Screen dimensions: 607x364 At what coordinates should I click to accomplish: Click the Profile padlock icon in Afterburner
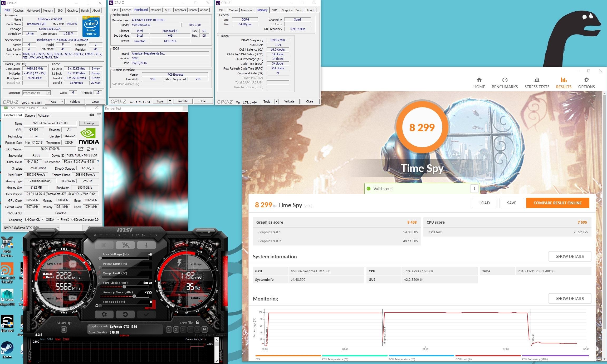(x=197, y=322)
